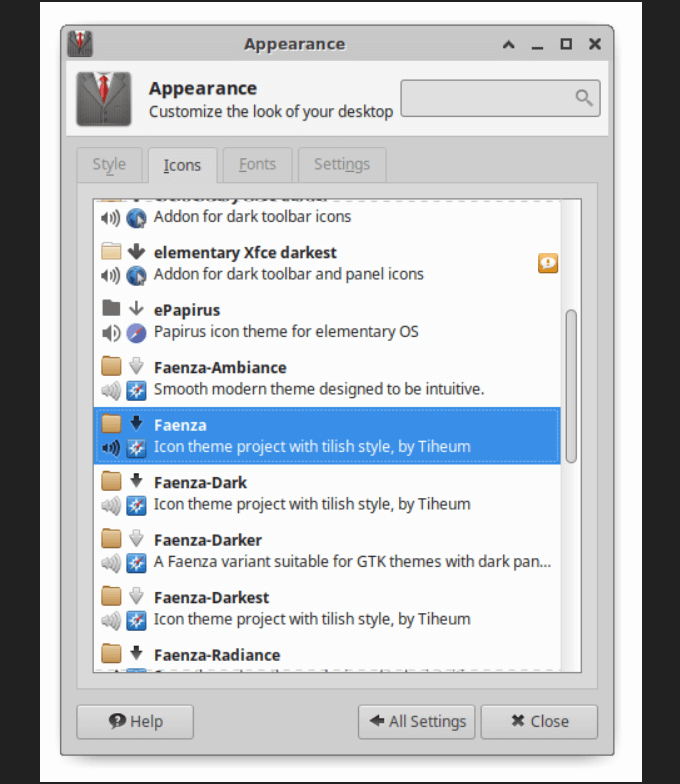Click the magnifier icon in search box

point(584,98)
